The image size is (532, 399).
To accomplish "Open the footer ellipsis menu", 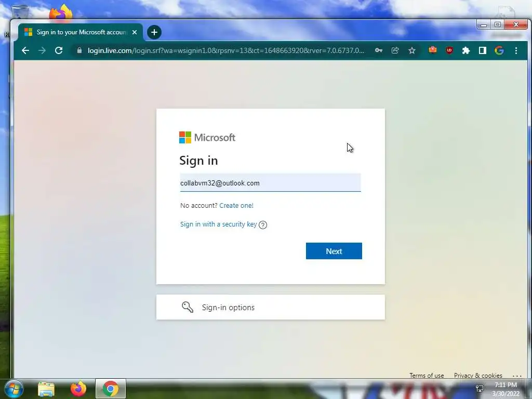I will click(517, 376).
